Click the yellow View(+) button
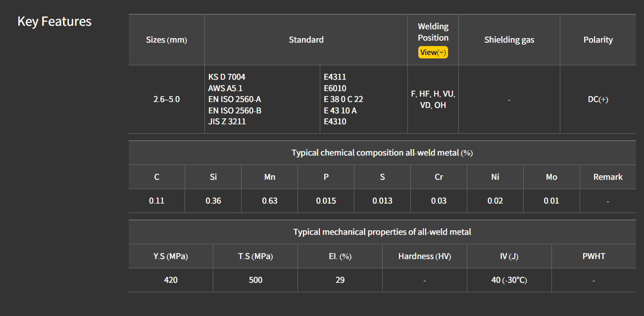The height and width of the screenshot is (316, 644). (433, 53)
